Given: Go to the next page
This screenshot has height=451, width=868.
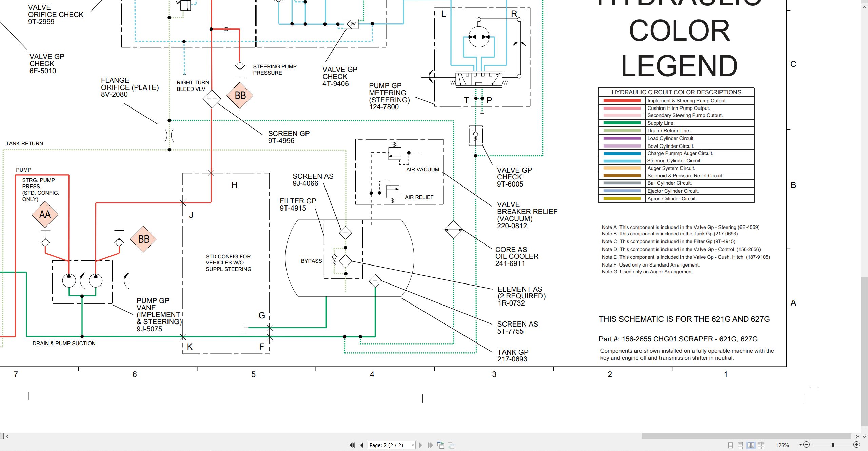Looking at the screenshot, I should coord(421,445).
